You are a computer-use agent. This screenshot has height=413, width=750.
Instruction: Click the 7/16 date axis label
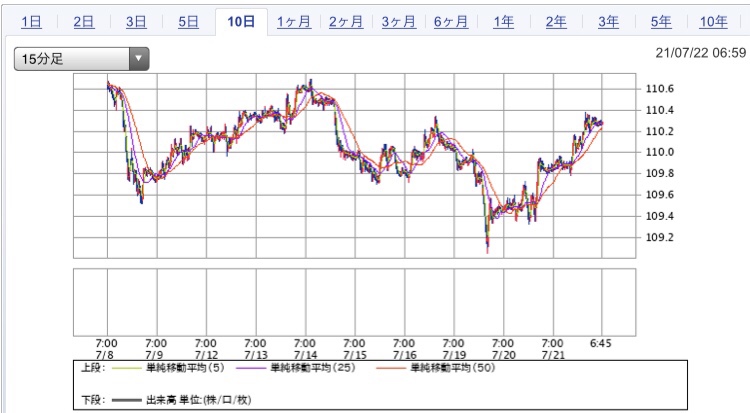pos(405,355)
